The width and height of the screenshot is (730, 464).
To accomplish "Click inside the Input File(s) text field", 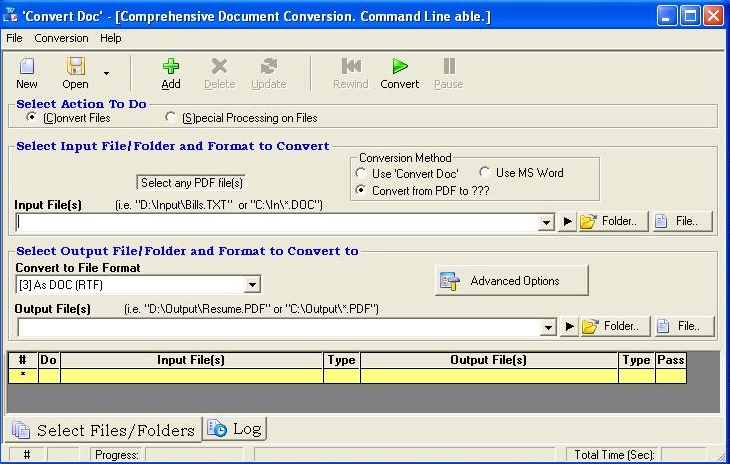I will pyautogui.click(x=277, y=222).
